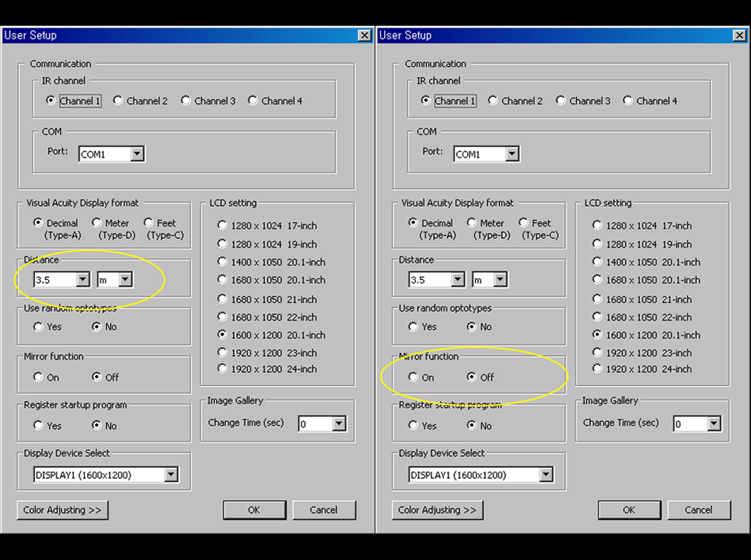Open the COM Port dropdown
The height and width of the screenshot is (560, 751).
pyautogui.click(x=137, y=154)
